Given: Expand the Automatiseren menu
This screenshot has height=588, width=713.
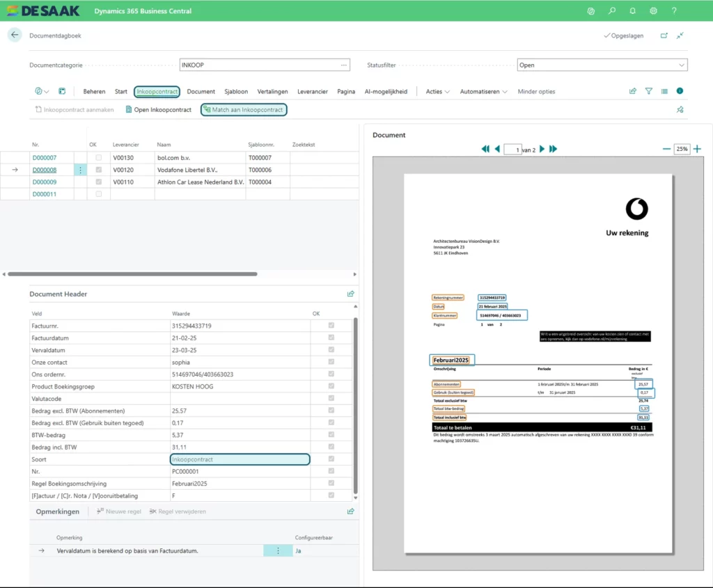Looking at the screenshot, I should click(x=483, y=91).
